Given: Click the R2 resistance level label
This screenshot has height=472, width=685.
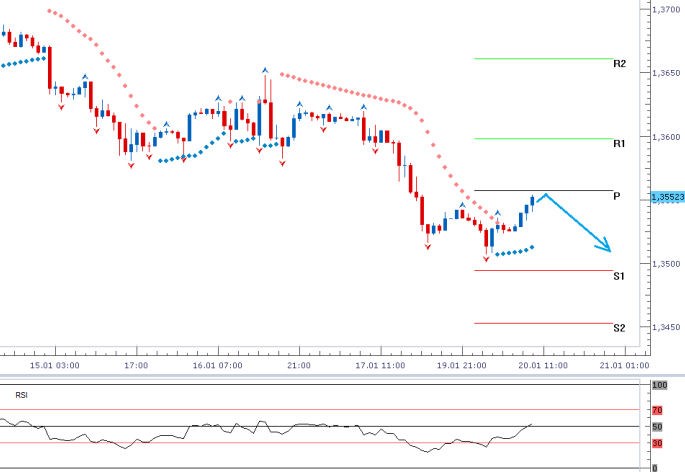Looking at the screenshot, I should pyautogui.click(x=619, y=64).
